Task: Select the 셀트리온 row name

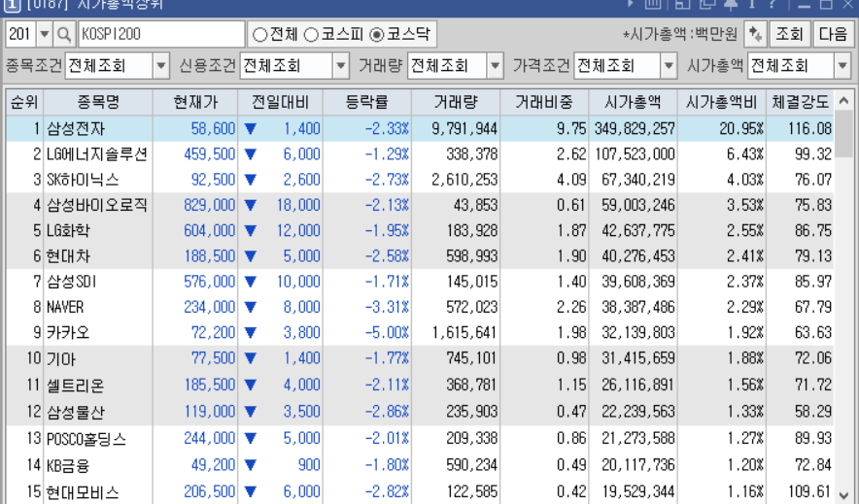Action: (75, 386)
